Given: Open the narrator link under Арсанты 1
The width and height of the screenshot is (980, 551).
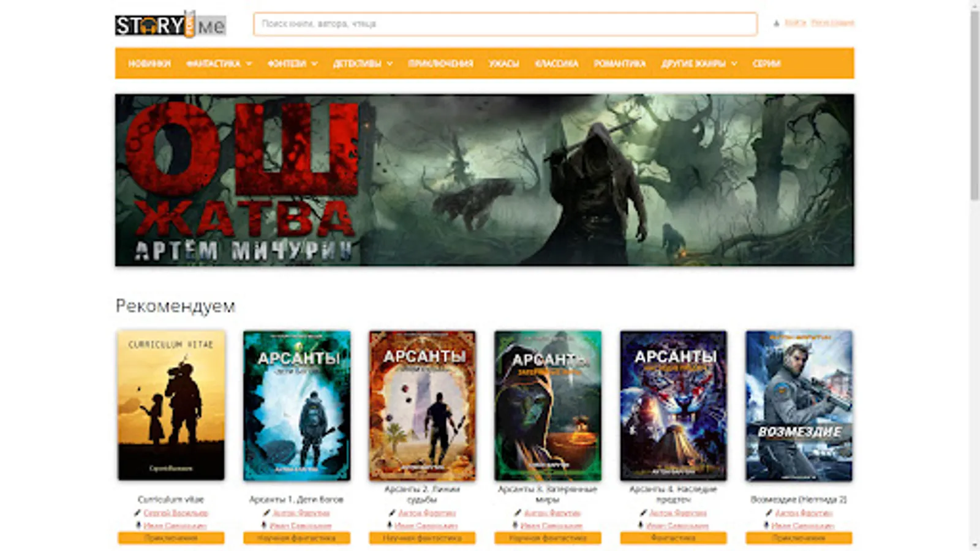Looking at the screenshot, I should pos(301,526).
